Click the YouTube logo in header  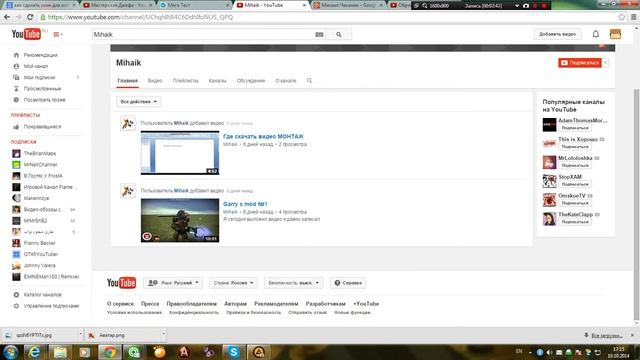click(26, 34)
